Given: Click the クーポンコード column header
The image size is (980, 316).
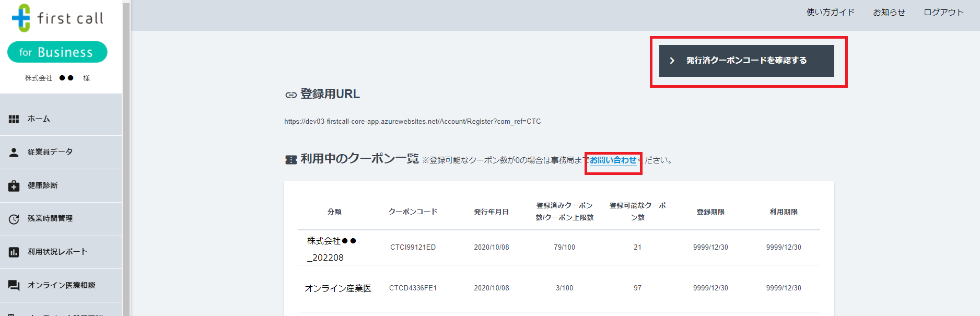Looking at the screenshot, I should [413, 212].
